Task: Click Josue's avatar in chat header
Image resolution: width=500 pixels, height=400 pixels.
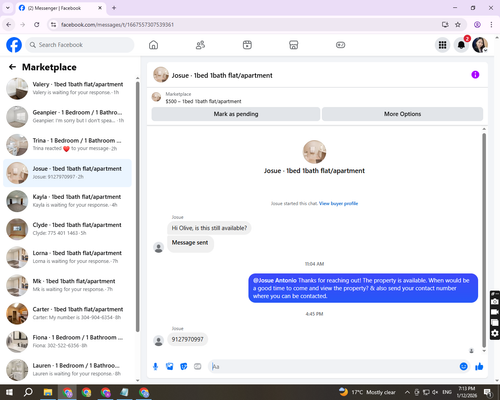Action: 161,75
